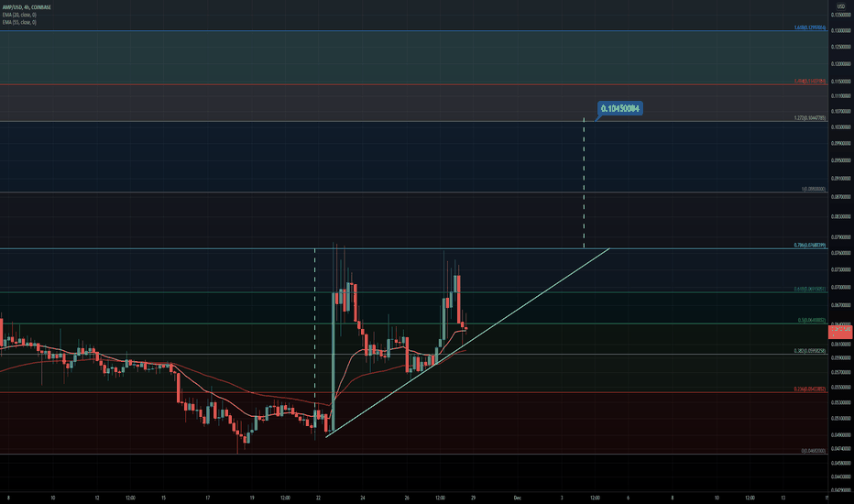This screenshot has width=854, height=504.
Task: Select the rising teal trendline
Action: point(467,343)
